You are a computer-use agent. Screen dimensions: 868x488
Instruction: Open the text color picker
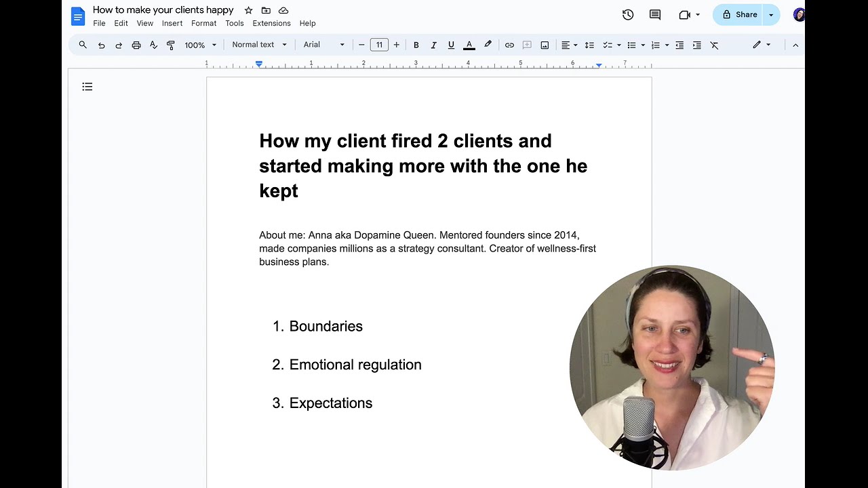tap(469, 45)
